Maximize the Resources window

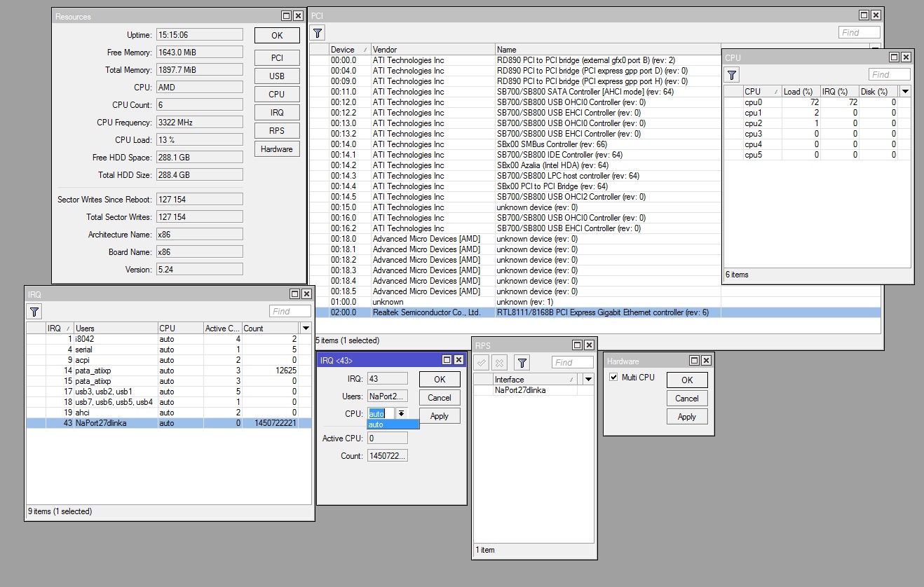coord(286,15)
